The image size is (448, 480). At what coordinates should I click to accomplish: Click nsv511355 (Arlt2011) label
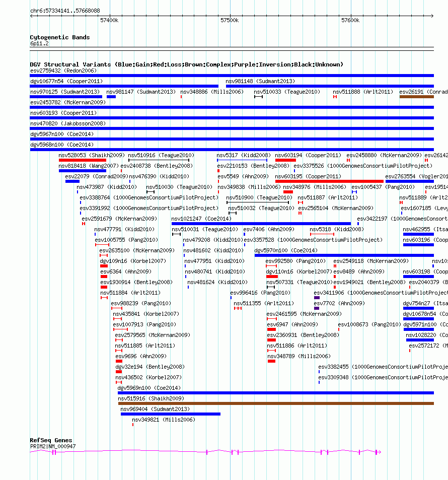coord(264,303)
